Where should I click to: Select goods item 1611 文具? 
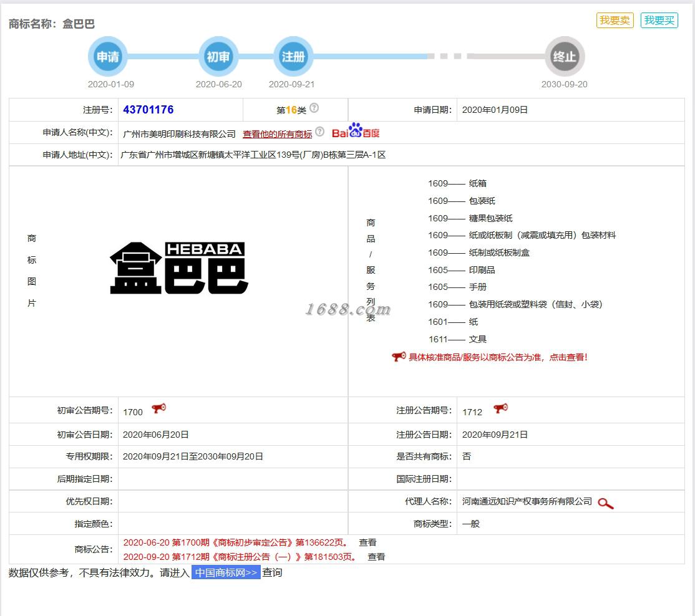tap(457, 339)
